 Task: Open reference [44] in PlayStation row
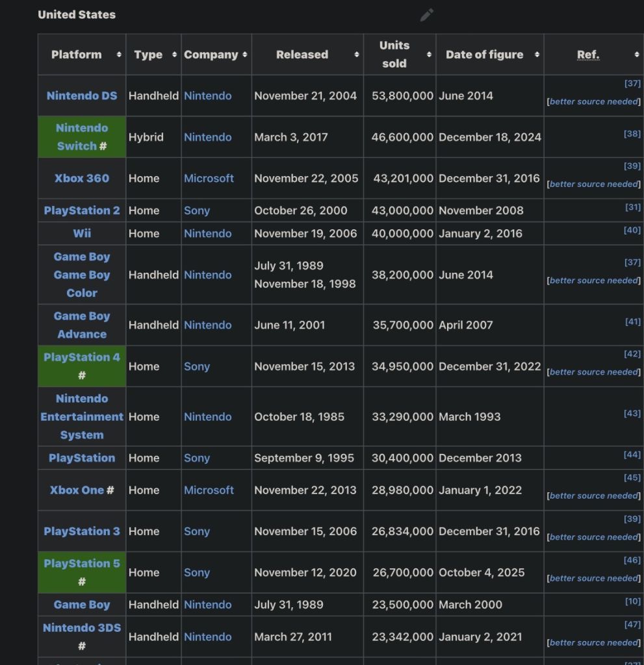(x=632, y=454)
